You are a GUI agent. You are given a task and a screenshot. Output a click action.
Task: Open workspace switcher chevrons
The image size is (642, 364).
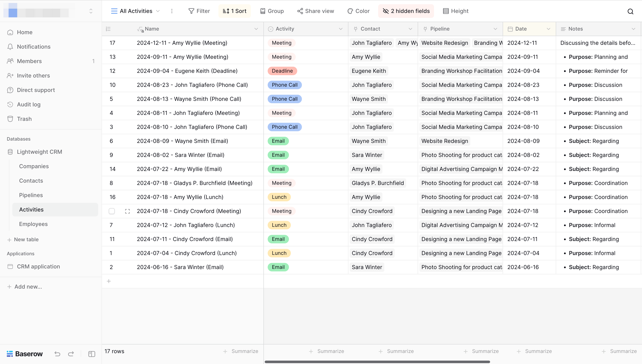91,11
